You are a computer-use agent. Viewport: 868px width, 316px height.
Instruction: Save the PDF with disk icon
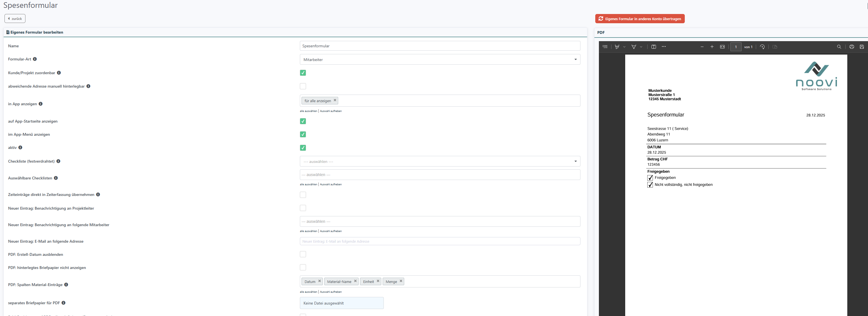click(x=862, y=47)
